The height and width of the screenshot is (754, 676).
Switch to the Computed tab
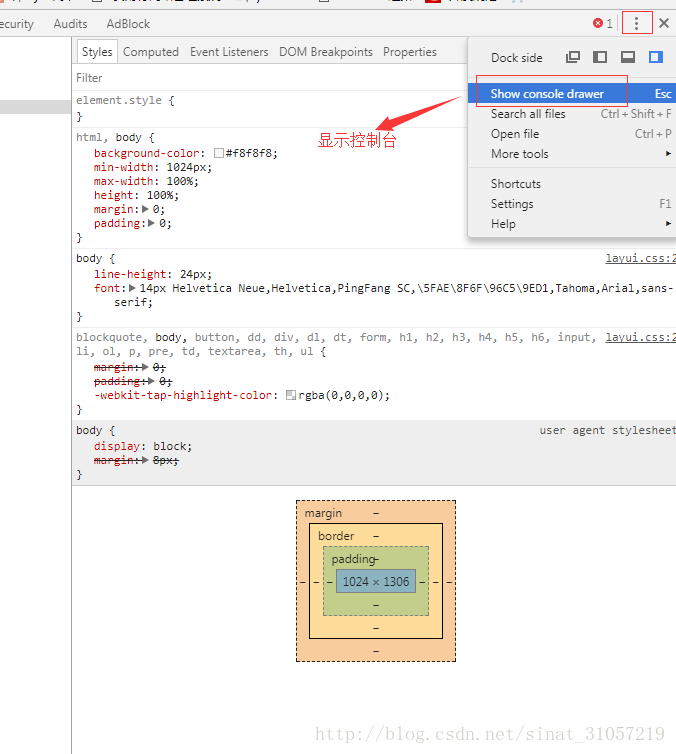[150, 51]
